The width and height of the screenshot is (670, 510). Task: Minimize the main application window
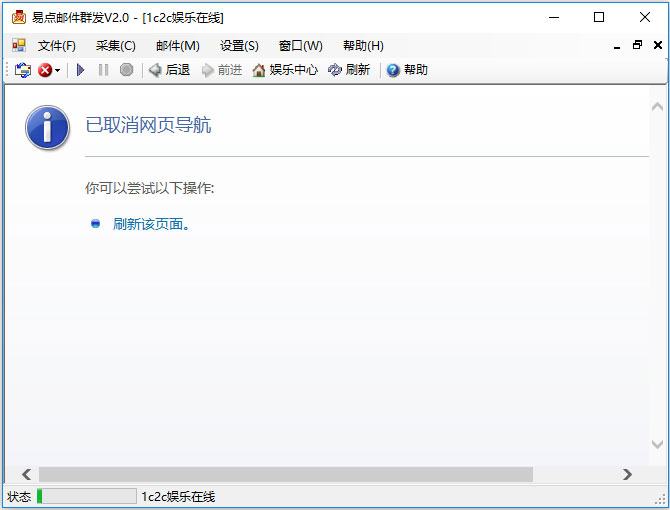tap(554, 18)
